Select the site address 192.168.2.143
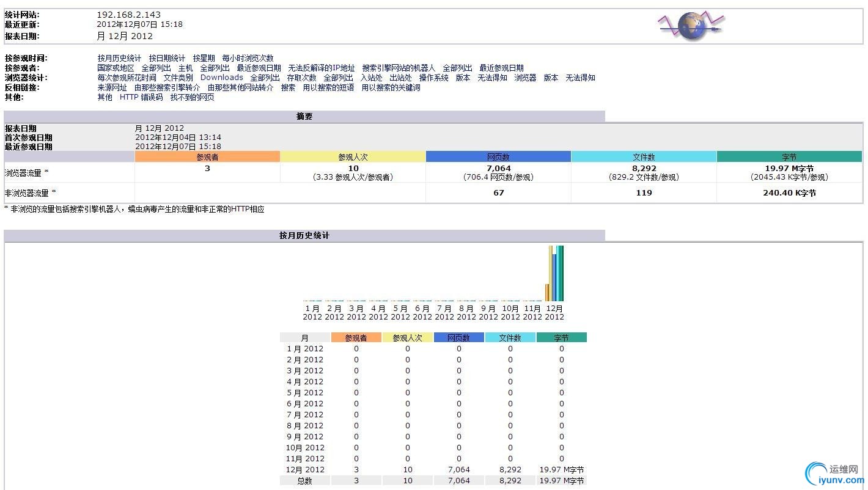Viewport: 868px width, 490px height. (x=128, y=15)
